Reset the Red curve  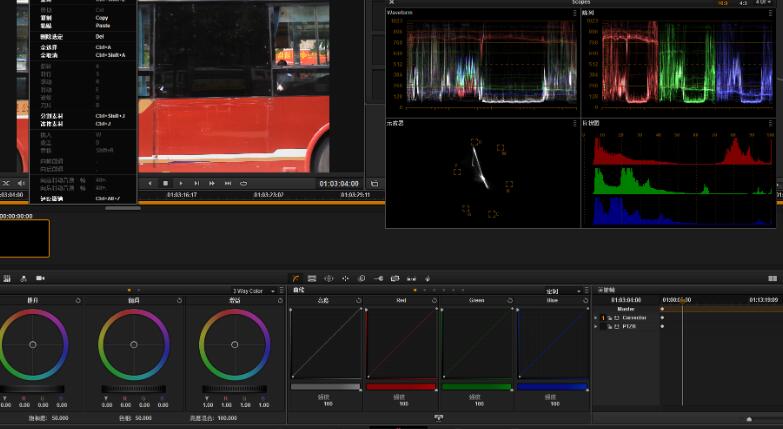436,299
